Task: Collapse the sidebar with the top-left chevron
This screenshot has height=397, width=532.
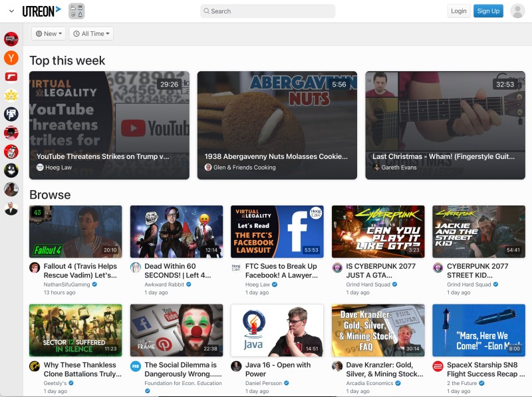Action: 11,11
